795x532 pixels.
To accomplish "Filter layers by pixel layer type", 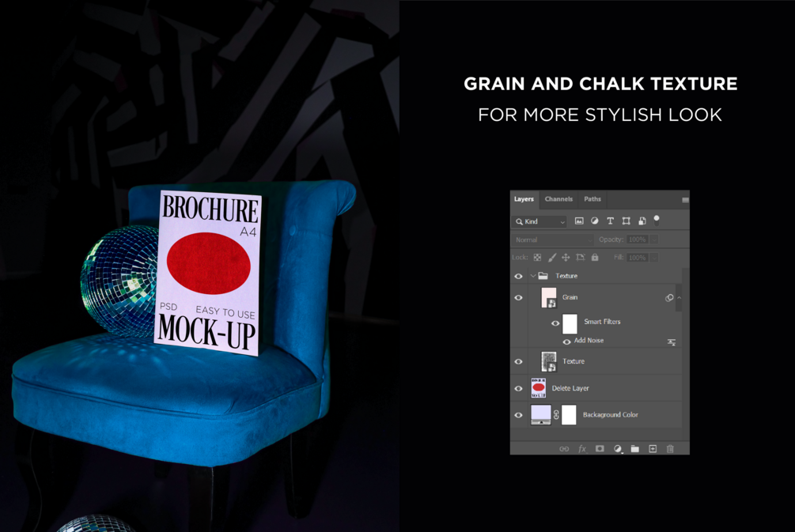I will [x=579, y=221].
